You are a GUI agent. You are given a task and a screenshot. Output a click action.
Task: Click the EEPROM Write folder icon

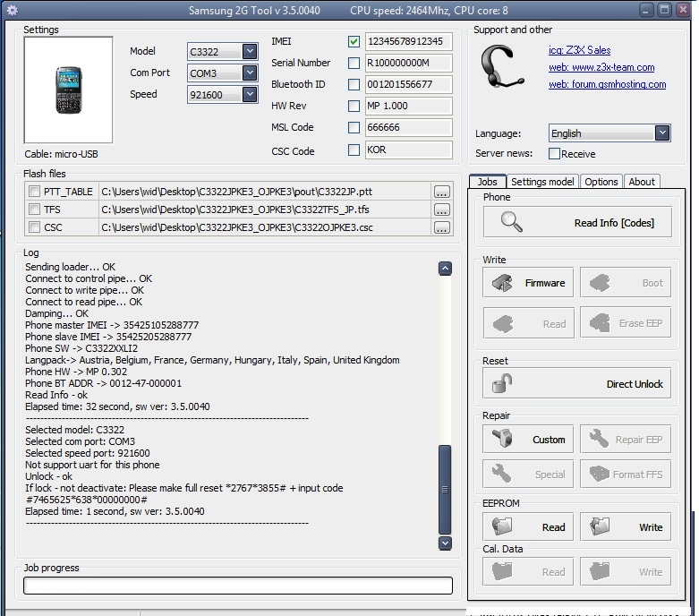click(x=600, y=526)
